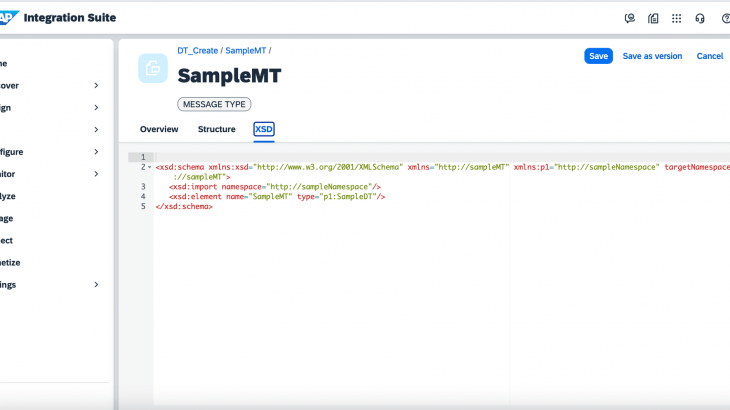The width and height of the screenshot is (730, 410).
Task: Expand the Settings sidebar chevron
Action: pyautogui.click(x=96, y=285)
